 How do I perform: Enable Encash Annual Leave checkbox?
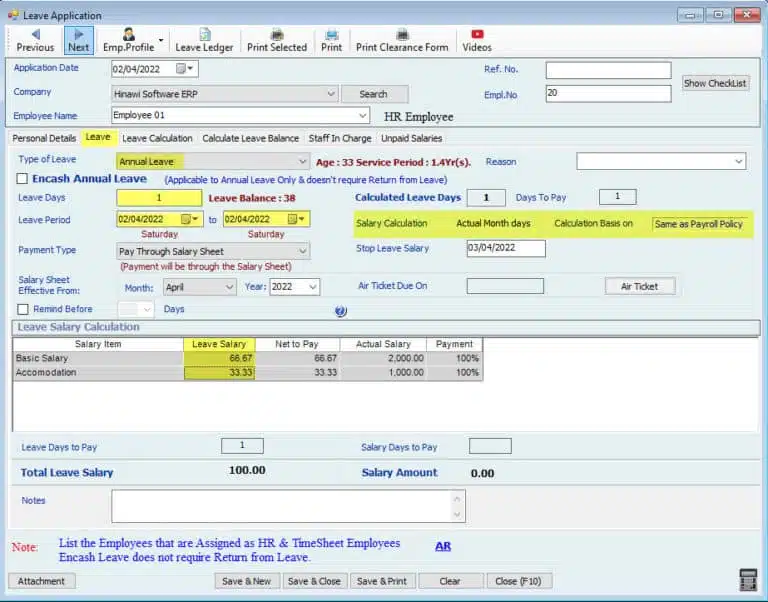tap(23, 179)
